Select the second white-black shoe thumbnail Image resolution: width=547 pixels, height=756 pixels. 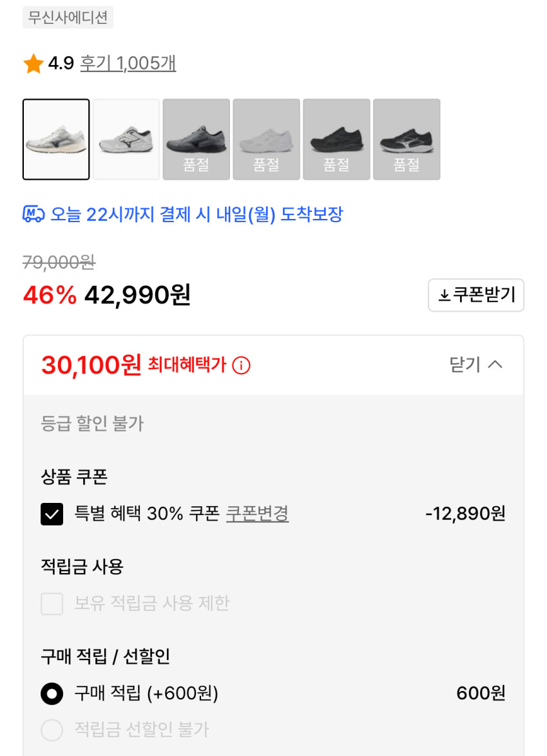(126, 139)
